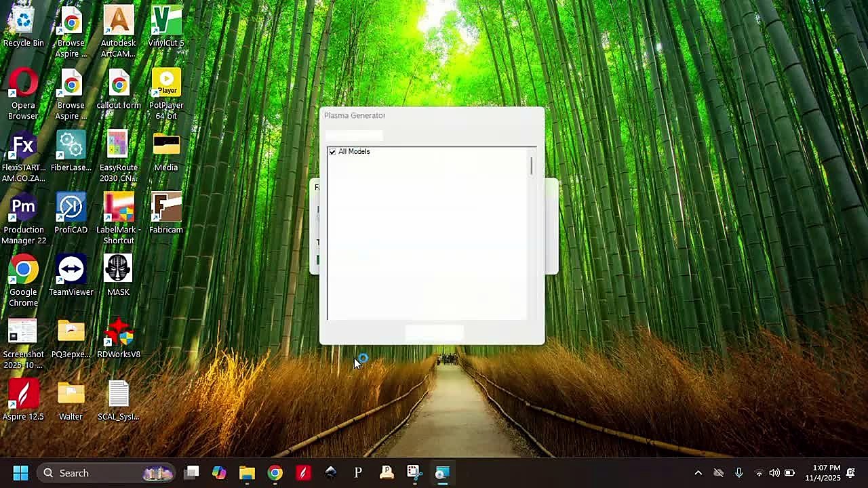868x488 pixels.
Task: Open the taskbar clock and date
Action: coord(823,472)
